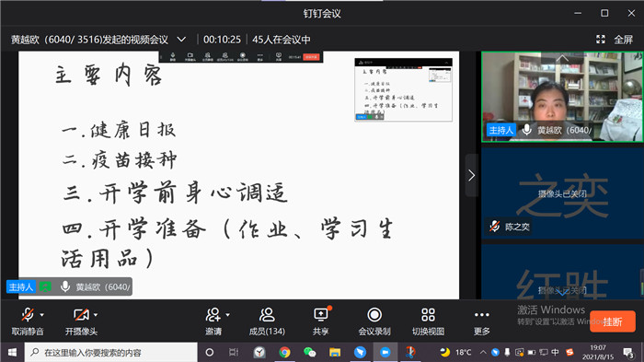Open camera options arrow beside 开摄像头

[x=96, y=315]
